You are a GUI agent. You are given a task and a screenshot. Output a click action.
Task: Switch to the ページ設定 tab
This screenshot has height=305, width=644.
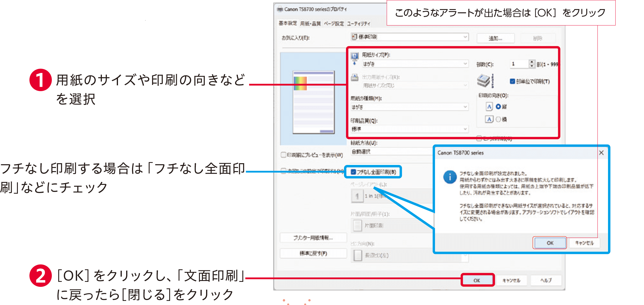coord(334,23)
